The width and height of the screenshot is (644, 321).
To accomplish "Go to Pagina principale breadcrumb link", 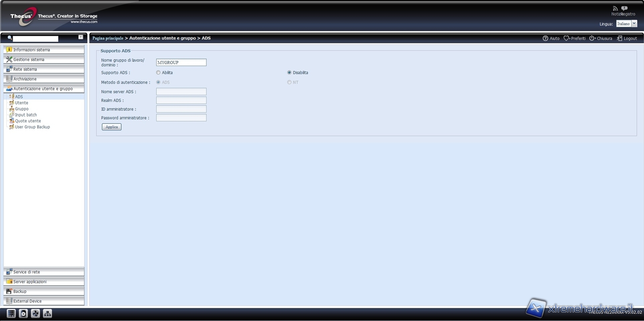I will pyautogui.click(x=108, y=38).
